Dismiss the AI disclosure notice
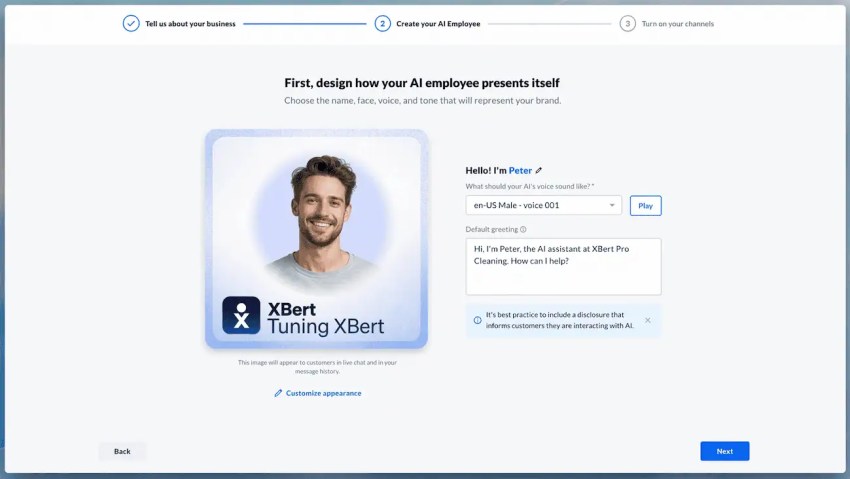The image size is (850, 479). [648, 320]
